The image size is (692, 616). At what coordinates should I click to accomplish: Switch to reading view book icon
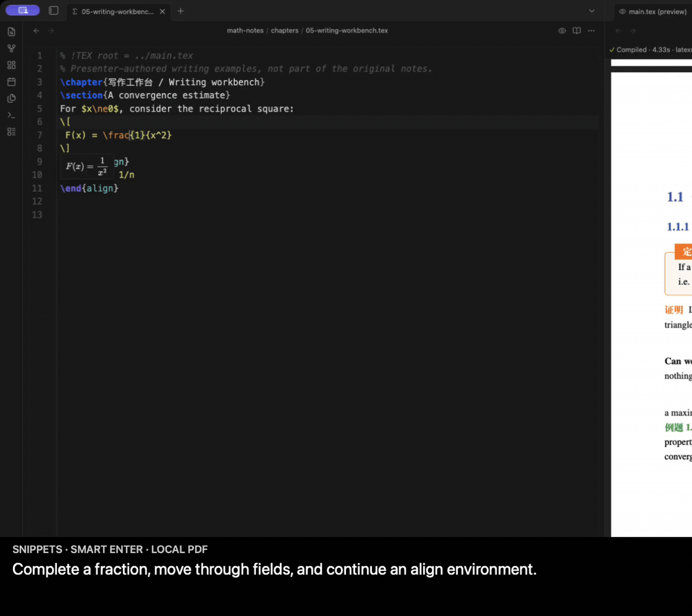click(x=577, y=31)
